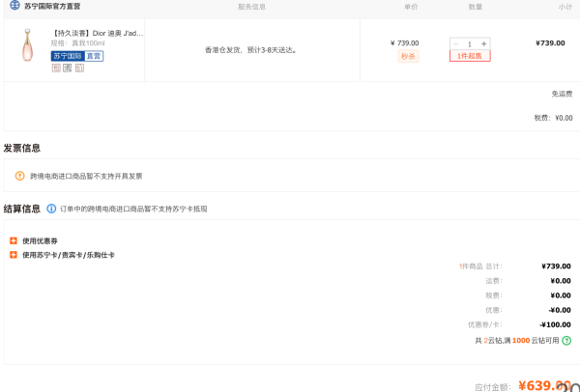Increase quantity with the plus button
The image size is (580, 392).
[x=484, y=44]
